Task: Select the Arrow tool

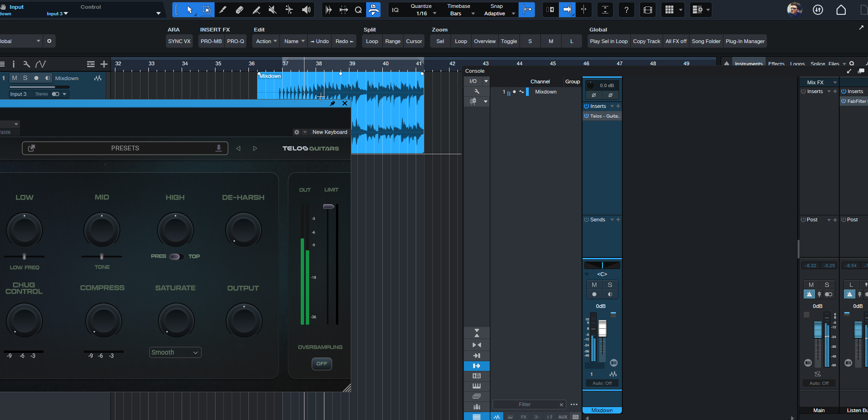Action: pyautogui.click(x=190, y=10)
